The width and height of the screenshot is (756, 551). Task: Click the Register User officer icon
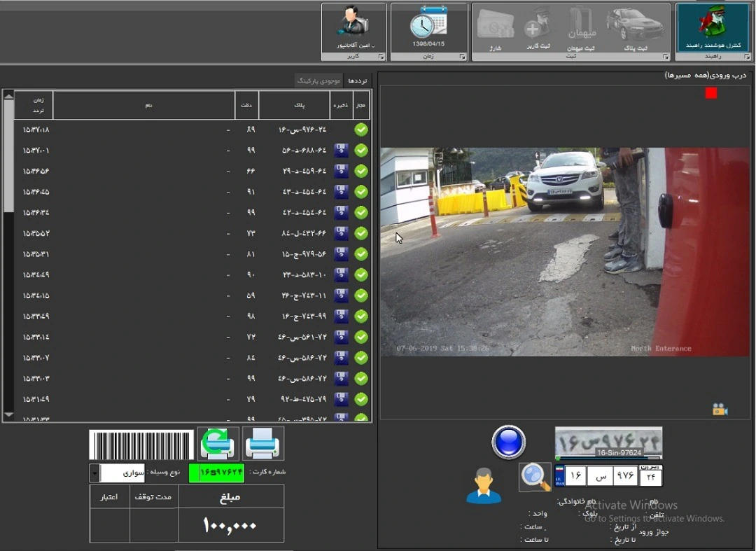538,26
